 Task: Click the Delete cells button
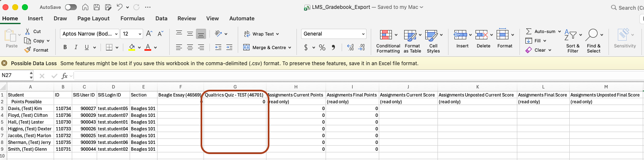[484, 39]
